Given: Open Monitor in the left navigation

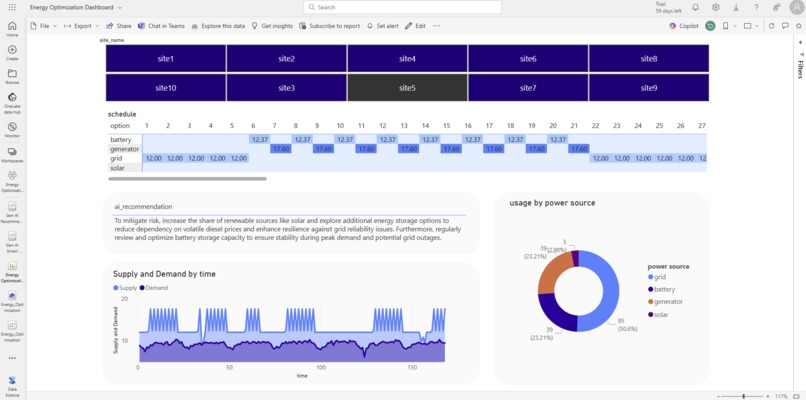Looking at the screenshot, I should point(12,129).
